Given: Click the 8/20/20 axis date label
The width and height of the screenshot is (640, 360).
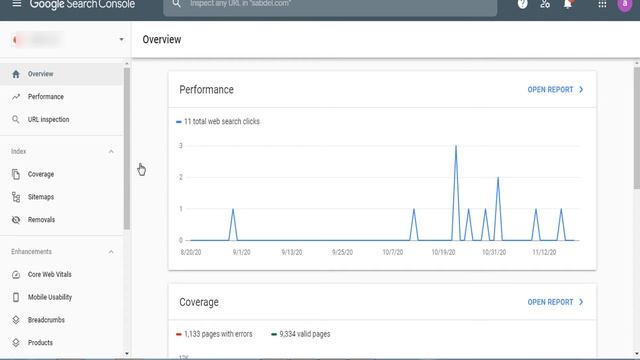Looking at the screenshot, I should pos(191,252).
